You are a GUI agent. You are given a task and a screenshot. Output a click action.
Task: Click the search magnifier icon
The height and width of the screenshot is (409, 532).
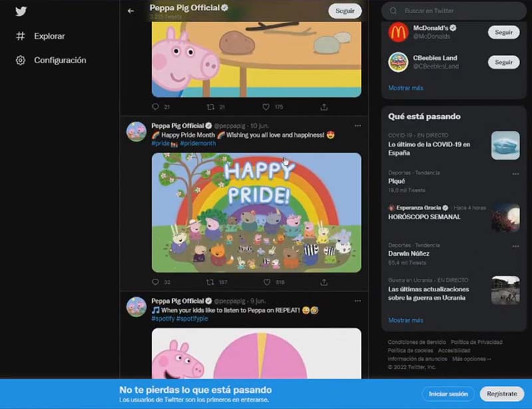393,11
